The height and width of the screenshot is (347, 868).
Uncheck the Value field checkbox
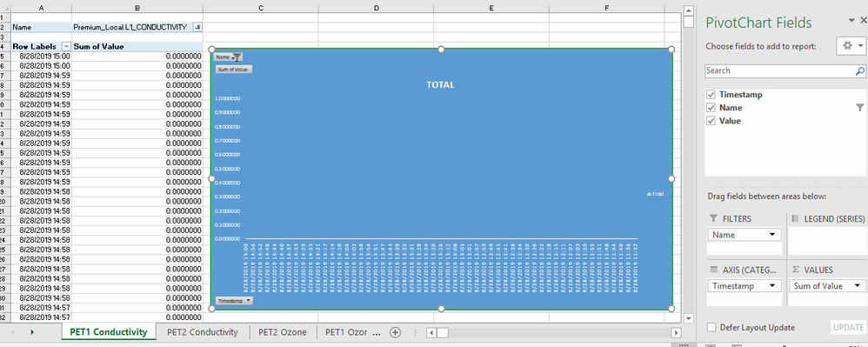point(711,121)
